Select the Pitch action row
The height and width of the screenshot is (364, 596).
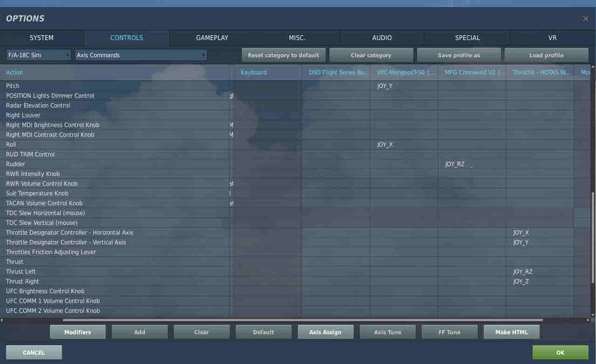click(114, 86)
